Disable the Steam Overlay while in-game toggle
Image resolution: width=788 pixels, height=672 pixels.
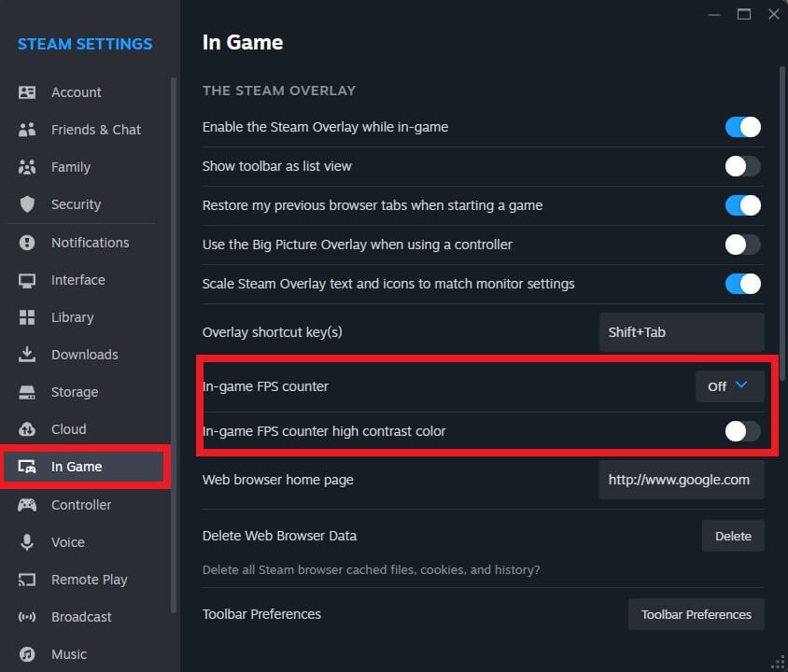pos(743,127)
